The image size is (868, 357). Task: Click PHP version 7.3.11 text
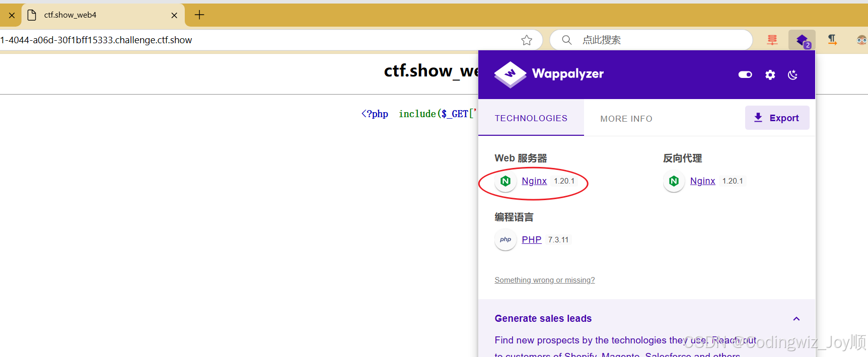(x=558, y=240)
